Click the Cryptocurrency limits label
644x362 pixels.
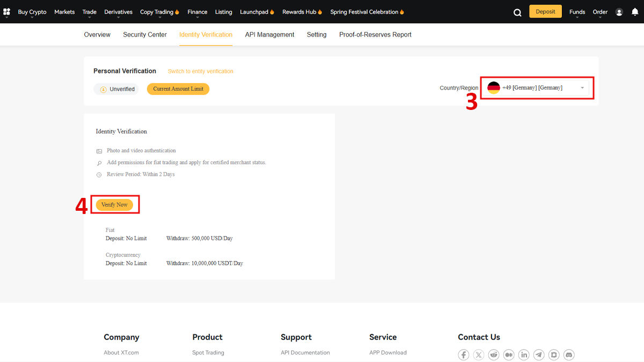point(123,255)
